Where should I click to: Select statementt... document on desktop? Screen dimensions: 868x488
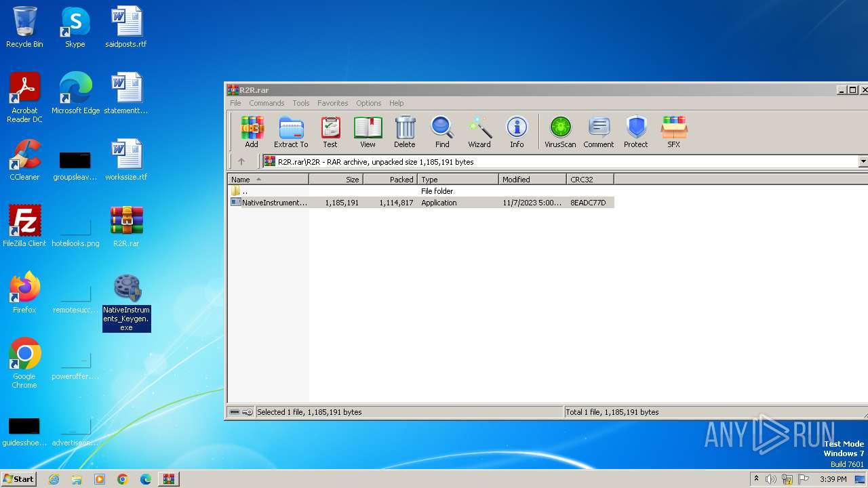click(x=126, y=94)
